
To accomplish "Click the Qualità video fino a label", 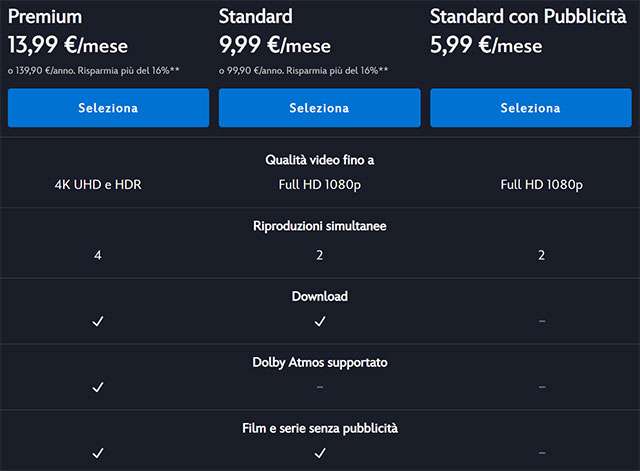I will tap(320, 160).
